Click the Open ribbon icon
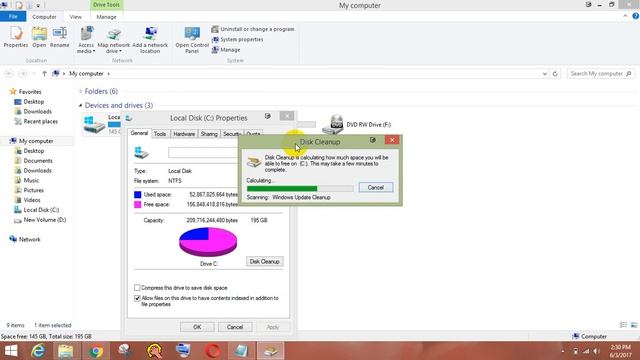 [39, 37]
